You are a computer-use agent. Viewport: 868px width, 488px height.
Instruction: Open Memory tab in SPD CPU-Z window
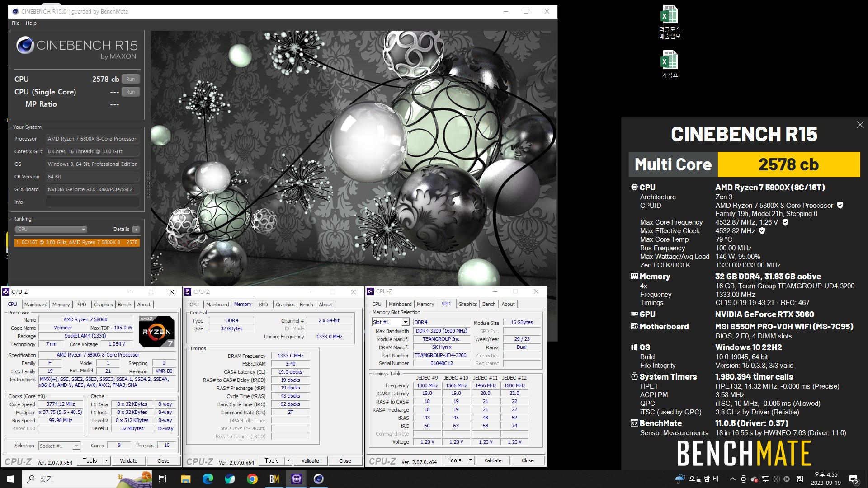(x=425, y=304)
